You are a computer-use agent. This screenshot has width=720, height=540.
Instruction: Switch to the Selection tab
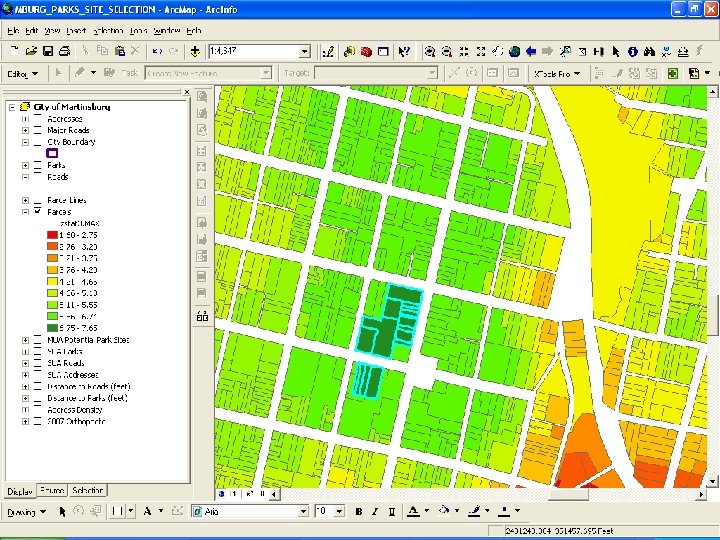pyautogui.click(x=88, y=491)
